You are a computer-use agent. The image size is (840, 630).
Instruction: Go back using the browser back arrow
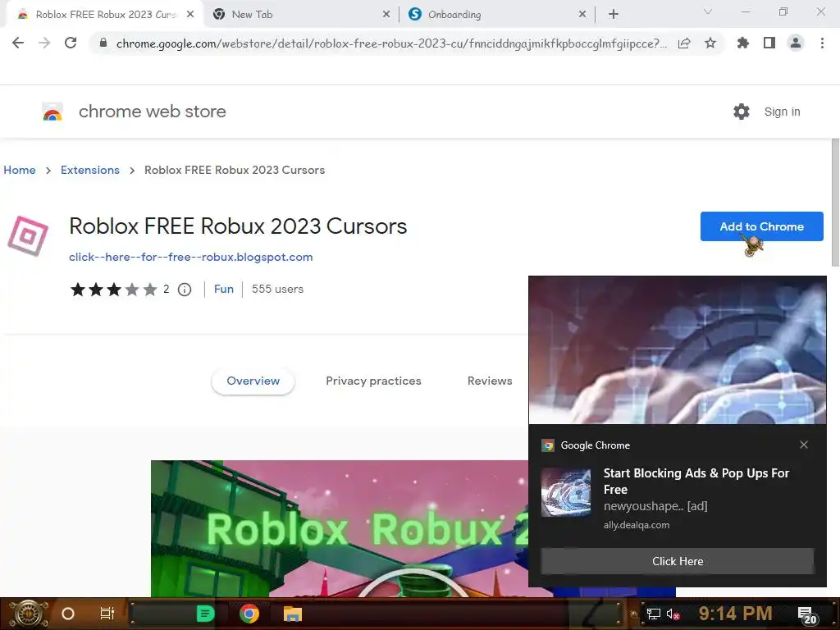[x=18, y=43]
